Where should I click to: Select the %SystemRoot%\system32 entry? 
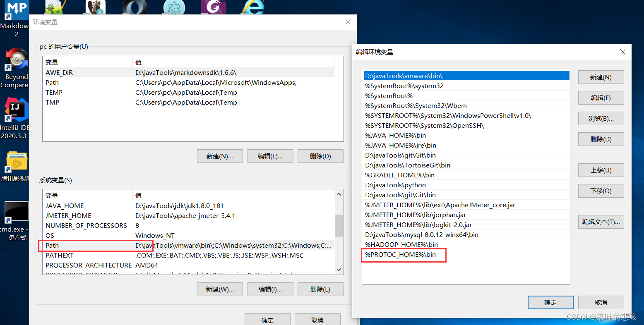466,86
